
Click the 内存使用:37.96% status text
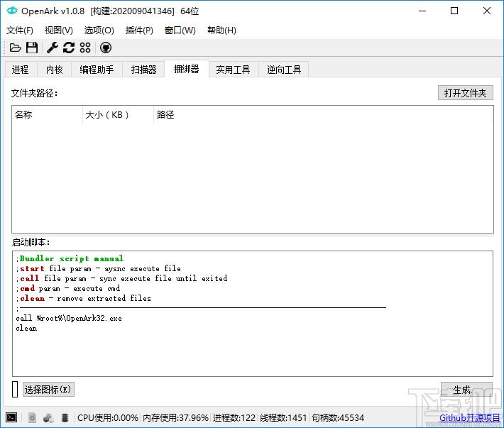pyautogui.click(x=175, y=418)
